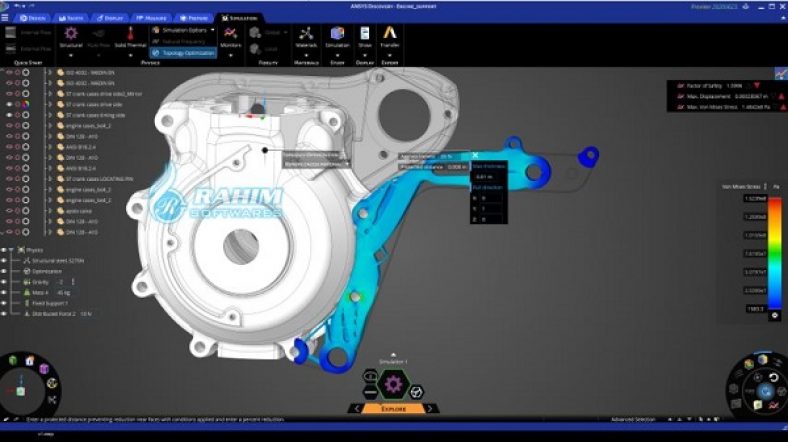Screen dimensions: 788x442
Task: Click the home view icon in bottom-left wheel
Action: 30,360
